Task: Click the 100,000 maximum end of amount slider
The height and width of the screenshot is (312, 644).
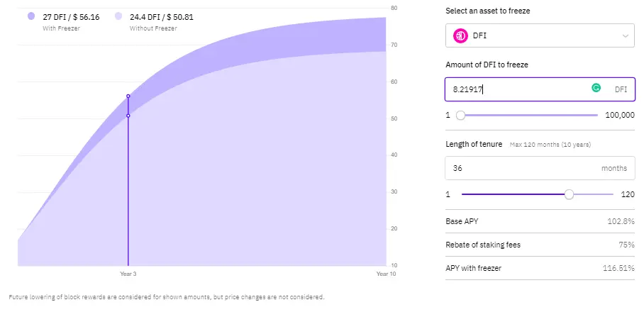Action: pos(620,116)
